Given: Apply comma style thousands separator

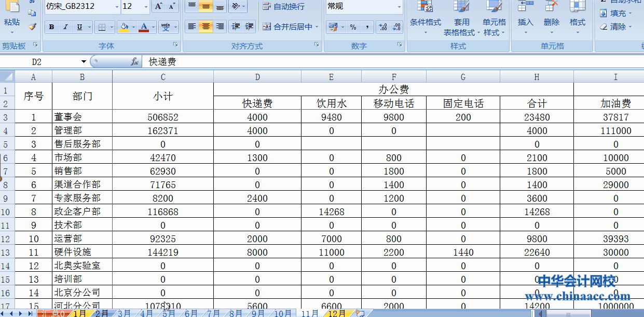Looking at the screenshot, I should (367, 27).
